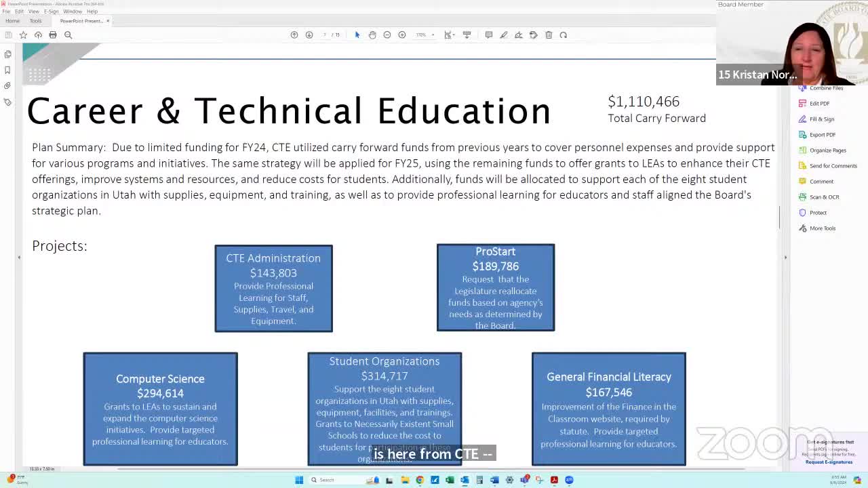
Task: Go to the previous page arrow
Action: coord(294,35)
